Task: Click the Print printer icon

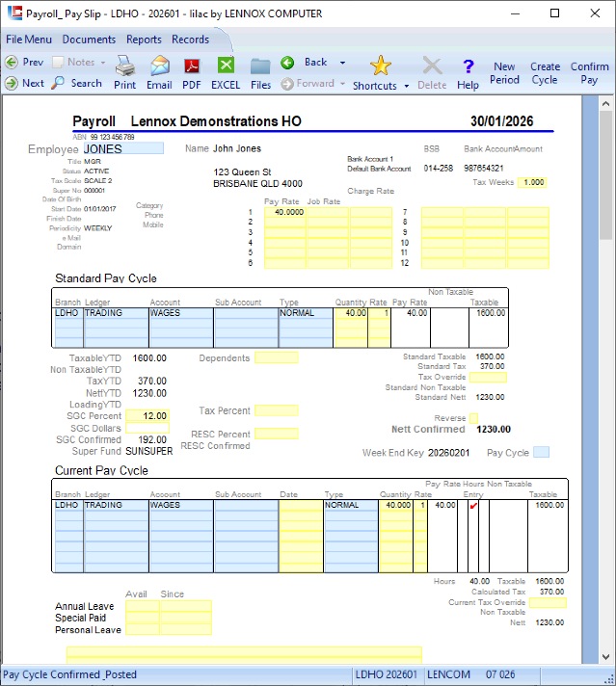Action: click(124, 66)
